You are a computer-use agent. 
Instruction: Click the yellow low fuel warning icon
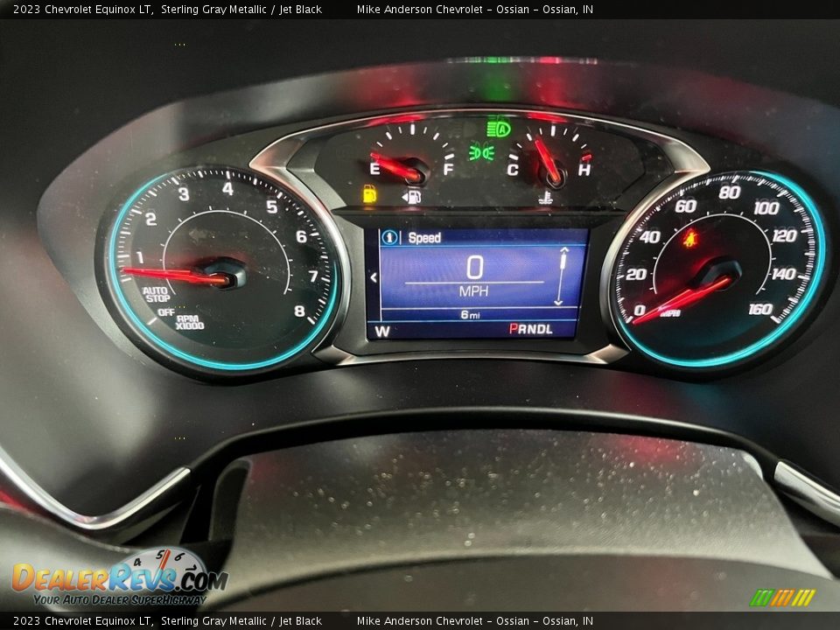369,193
